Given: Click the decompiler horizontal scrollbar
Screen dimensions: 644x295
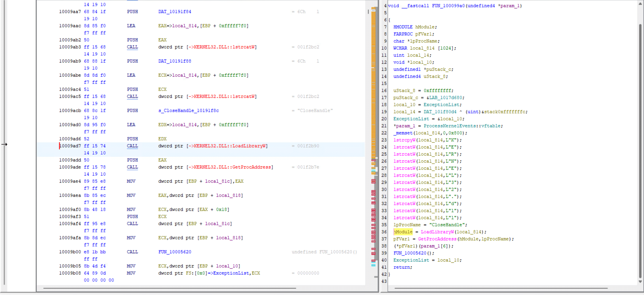Looking at the screenshot, I should [501, 288].
